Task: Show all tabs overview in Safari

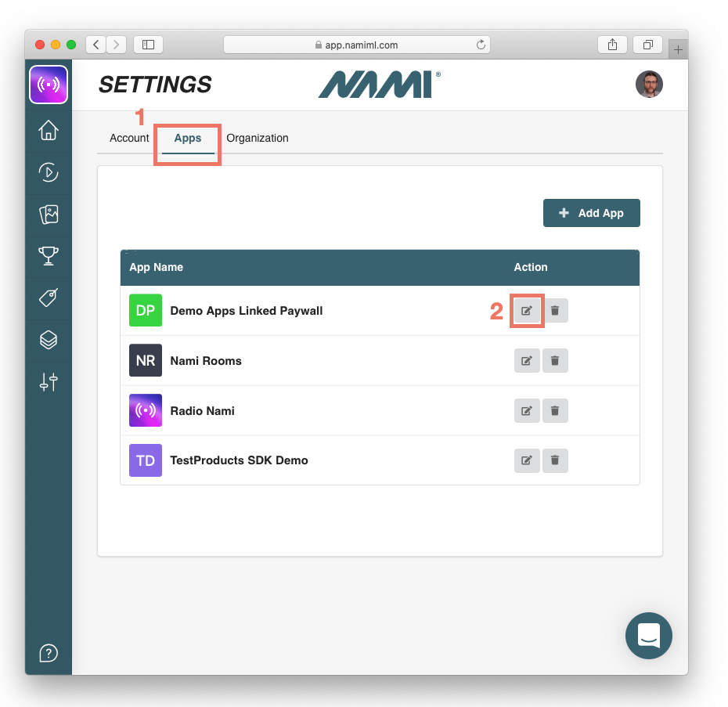Action: (x=647, y=45)
